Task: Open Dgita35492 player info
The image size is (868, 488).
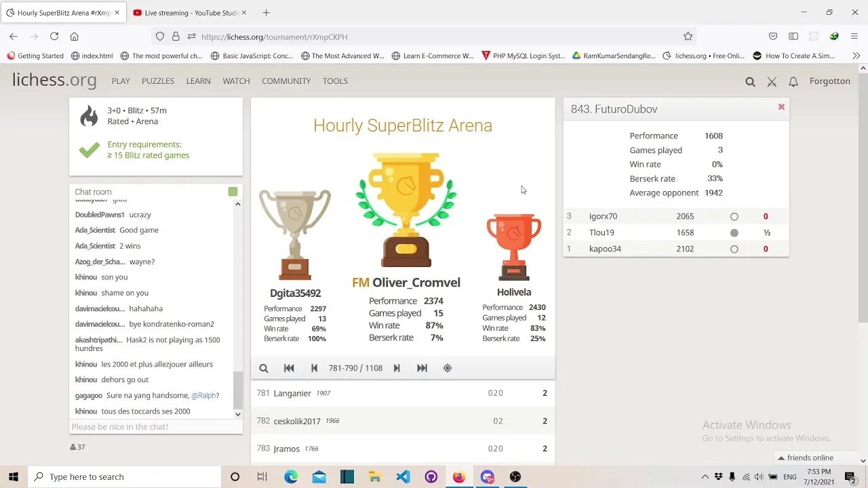Action: point(295,293)
